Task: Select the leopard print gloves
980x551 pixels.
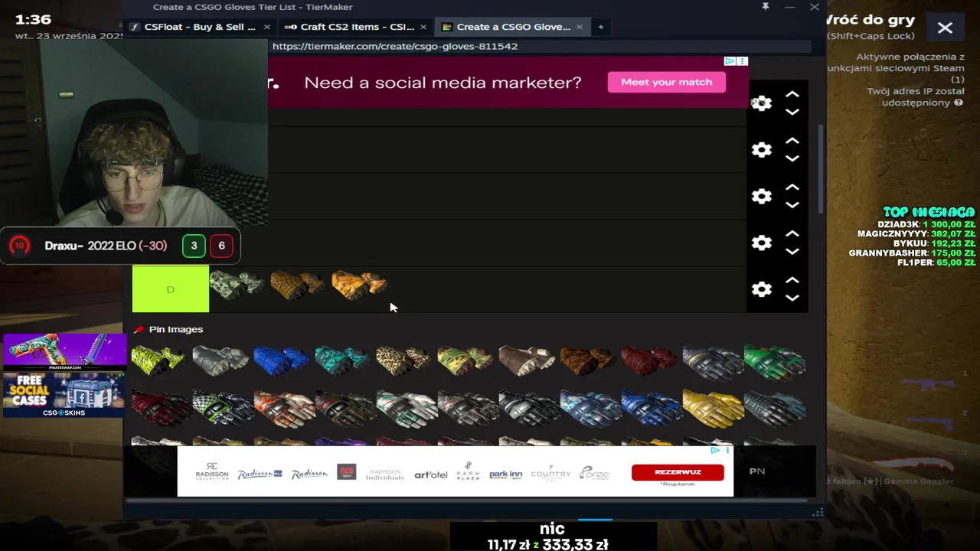Action: [x=404, y=360]
